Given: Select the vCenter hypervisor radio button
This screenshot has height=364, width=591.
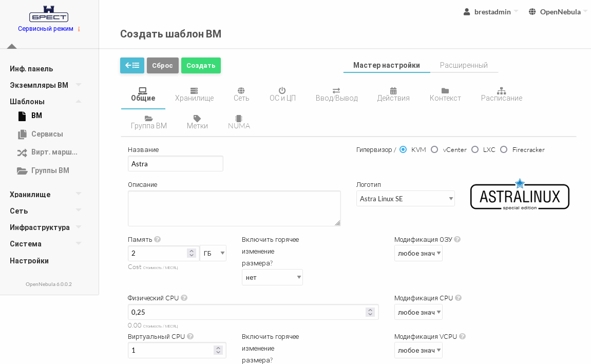Looking at the screenshot, I should (434, 149).
